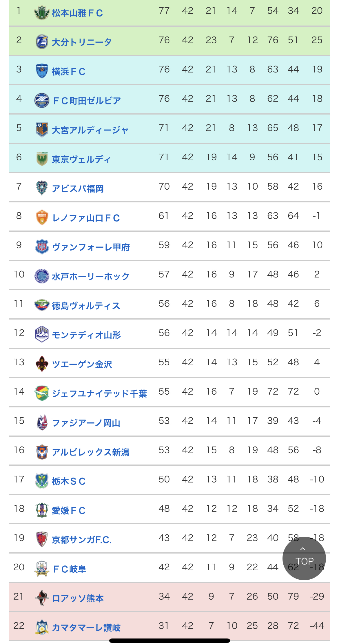Click the Renofa Yamaguchi crest icon

click(42, 217)
